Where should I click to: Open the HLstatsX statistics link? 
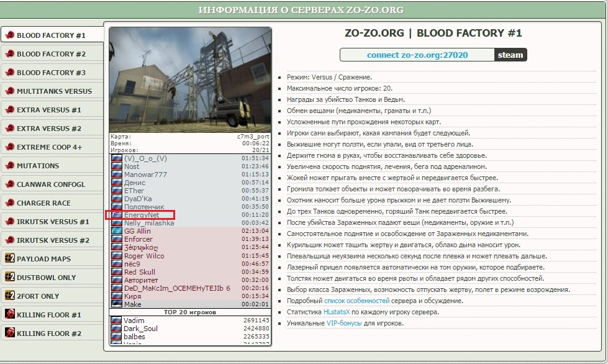336,312
